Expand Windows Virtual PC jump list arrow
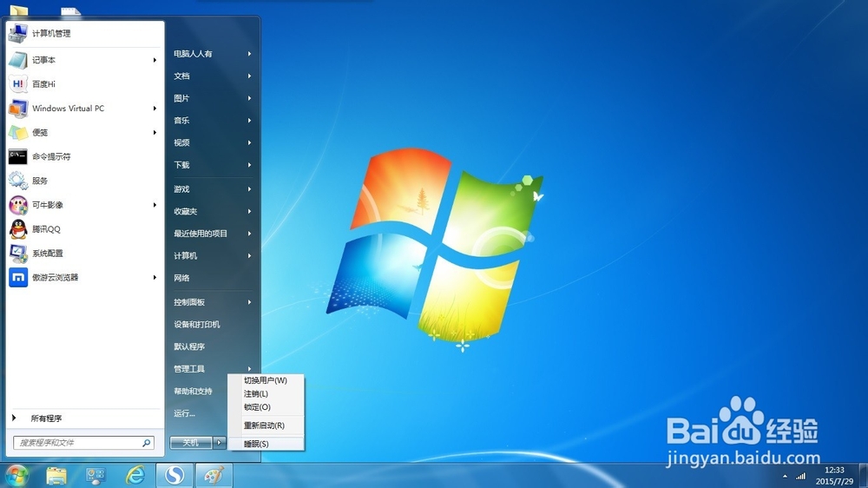Screen dimensions: 868x488 click(x=155, y=108)
